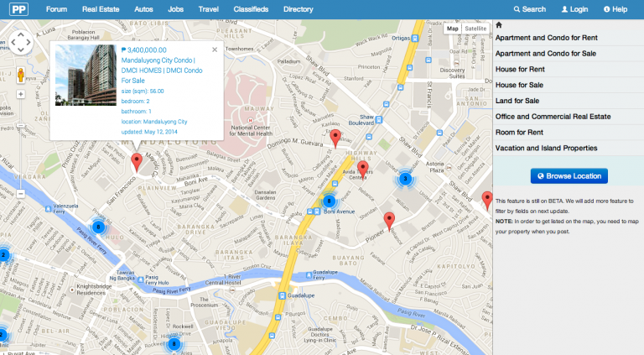Click the Discovery Suites map label
Viewport: 644px width, 355px height.
coord(452,73)
